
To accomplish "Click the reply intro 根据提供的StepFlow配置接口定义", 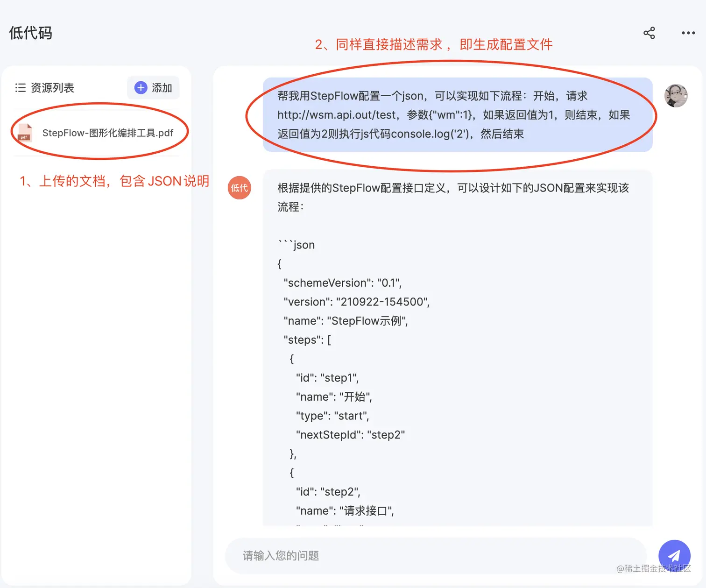I will click(x=453, y=197).
